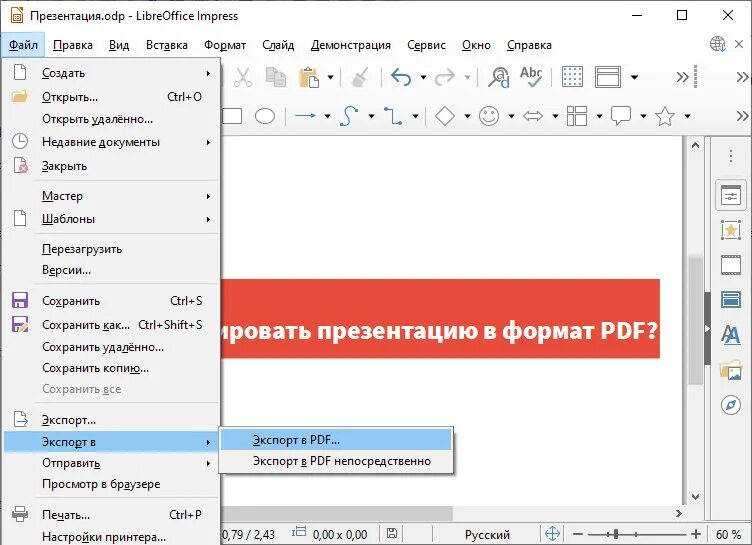The width and height of the screenshot is (752, 545).
Task: Open the Демонстрация menu
Action: (351, 45)
